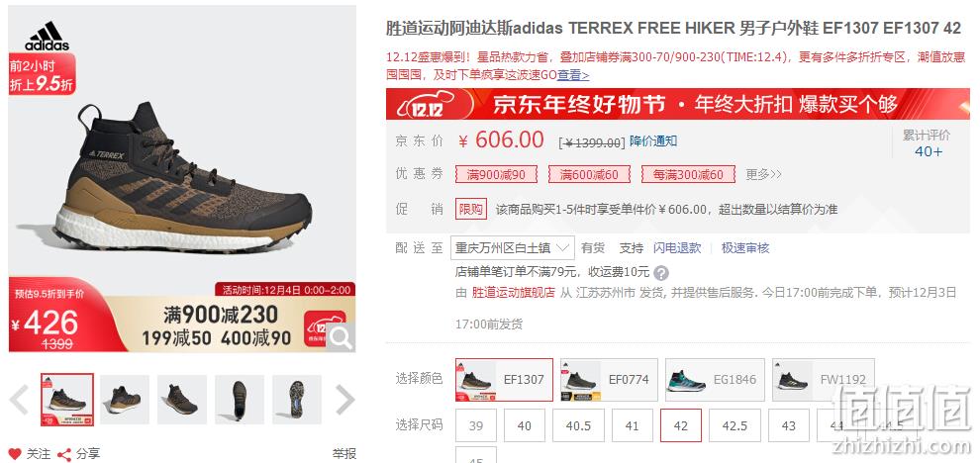Click the 降价通知 price alert link

click(x=653, y=141)
